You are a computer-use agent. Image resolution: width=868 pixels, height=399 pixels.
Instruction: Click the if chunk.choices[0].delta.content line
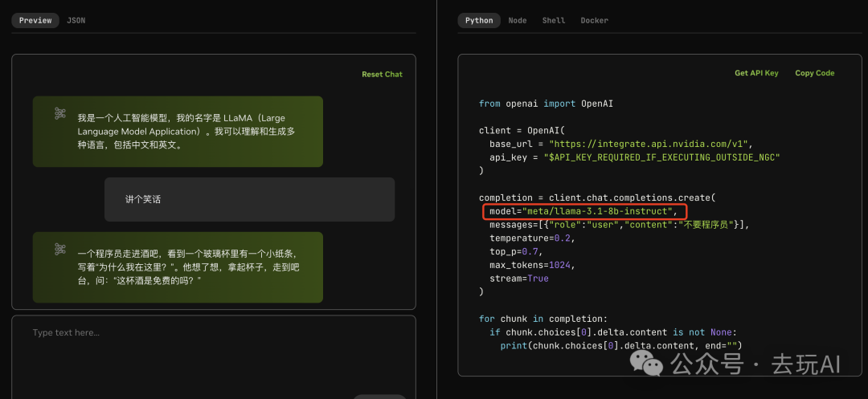click(613, 332)
